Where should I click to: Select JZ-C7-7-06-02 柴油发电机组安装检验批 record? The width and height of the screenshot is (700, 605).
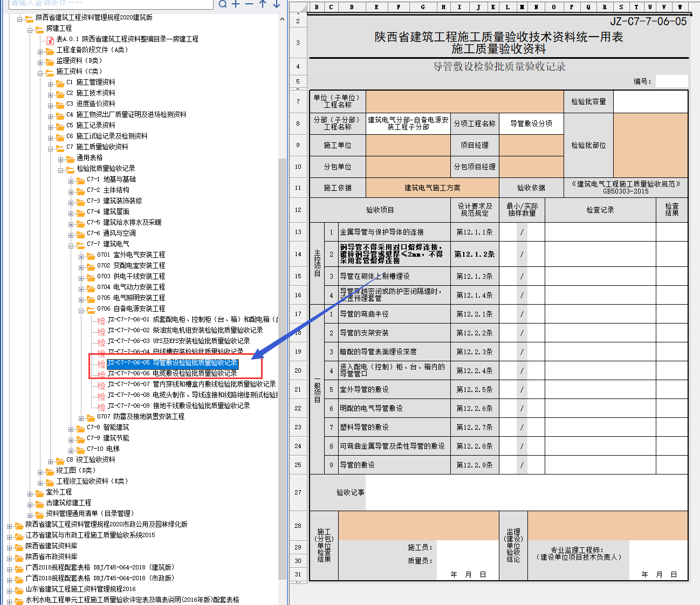185,330
